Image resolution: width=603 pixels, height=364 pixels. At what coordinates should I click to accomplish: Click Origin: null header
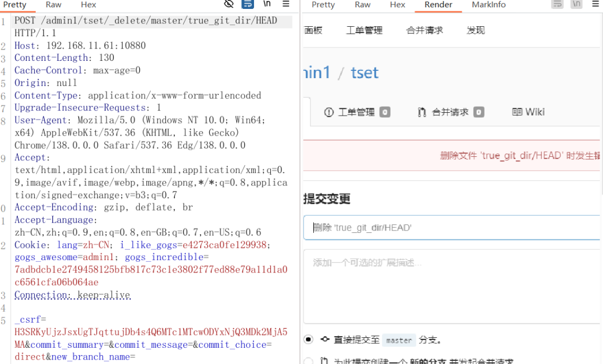46,83
